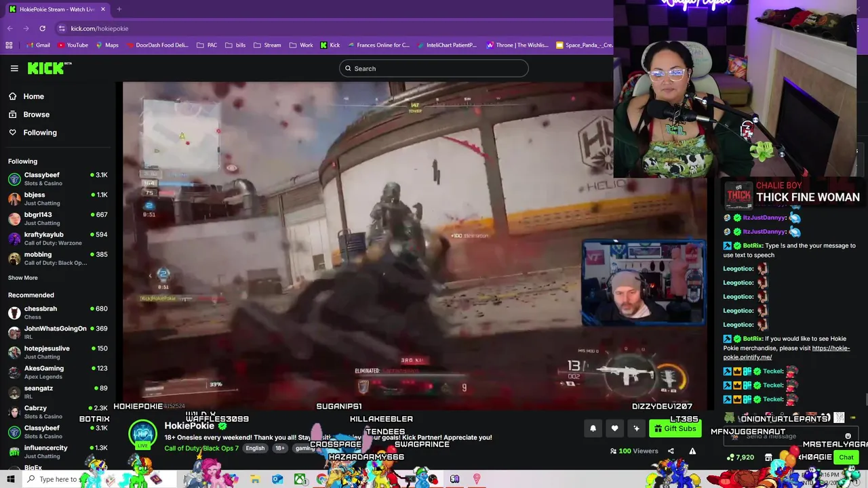Click the Gift Subs button
Screen dimensions: 868x488
675,428
